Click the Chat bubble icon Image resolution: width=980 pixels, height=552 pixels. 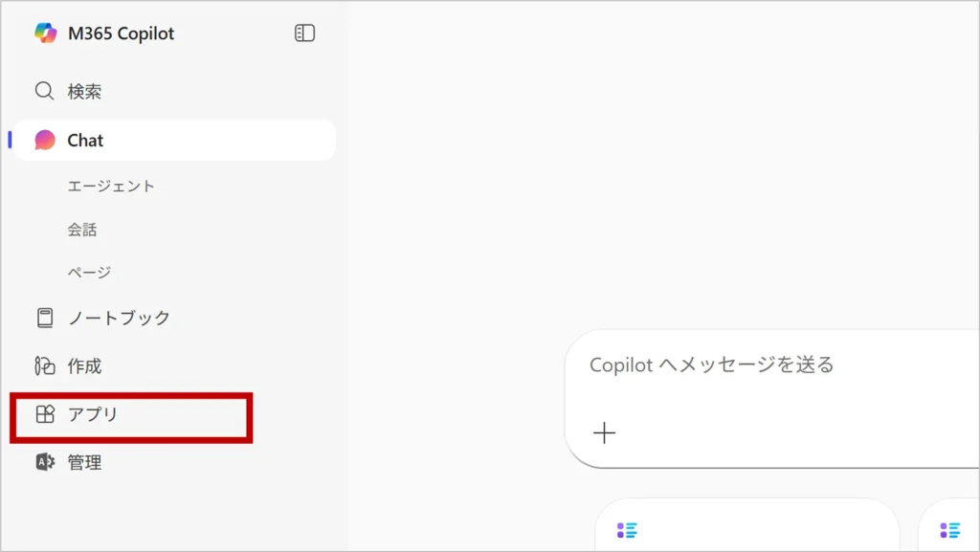tap(45, 141)
